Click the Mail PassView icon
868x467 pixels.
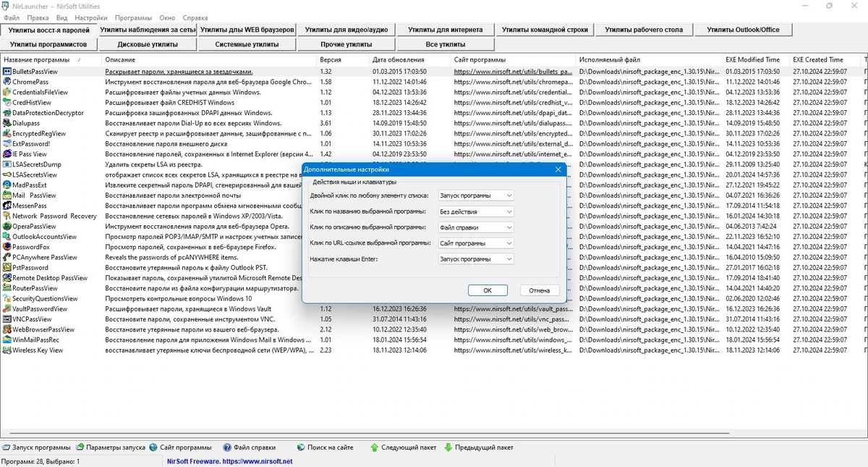7,195
